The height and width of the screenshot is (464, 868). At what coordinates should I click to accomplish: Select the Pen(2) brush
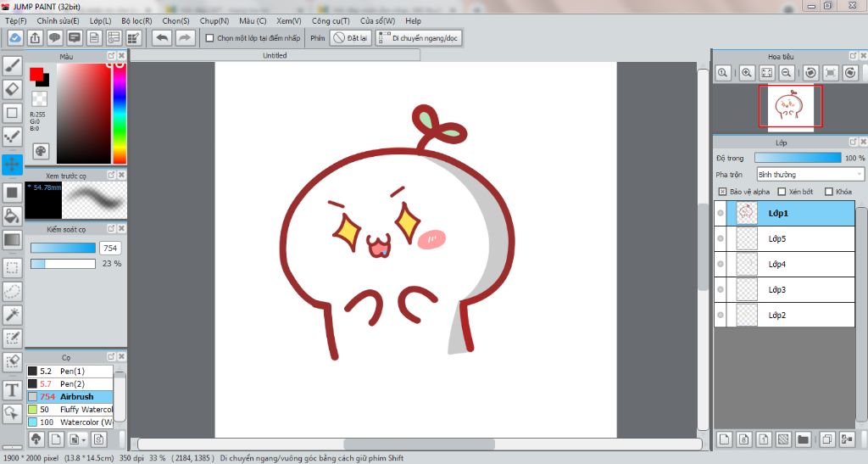click(70, 383)
